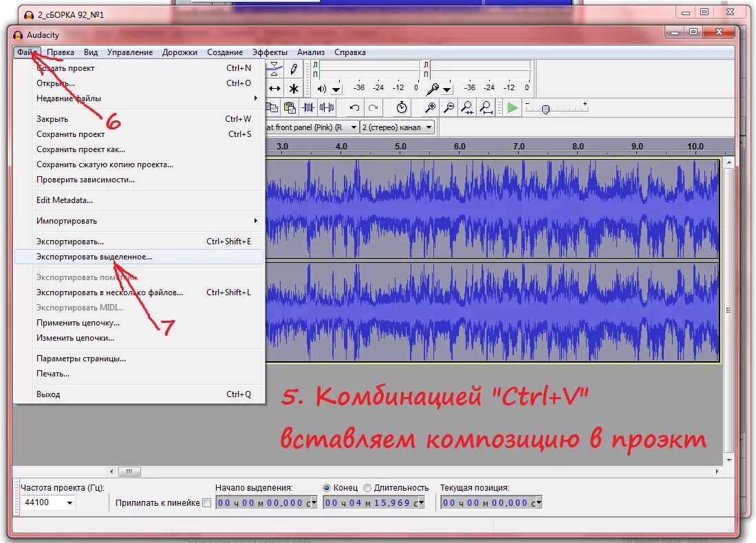The height and width of the screenshot is (543, 756).
Task: Click the Silence audio icon
Action: coord(327,107)
